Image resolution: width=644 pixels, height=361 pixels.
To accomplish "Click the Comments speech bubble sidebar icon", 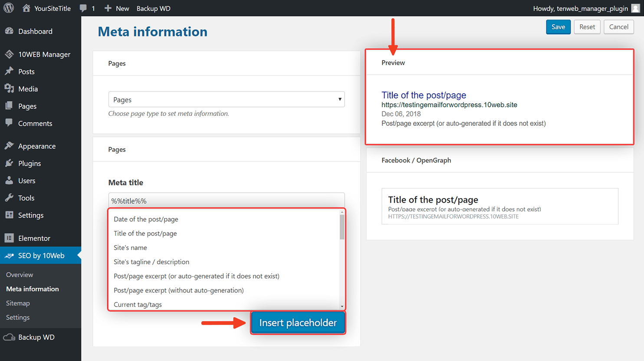I will coord(9,123).
